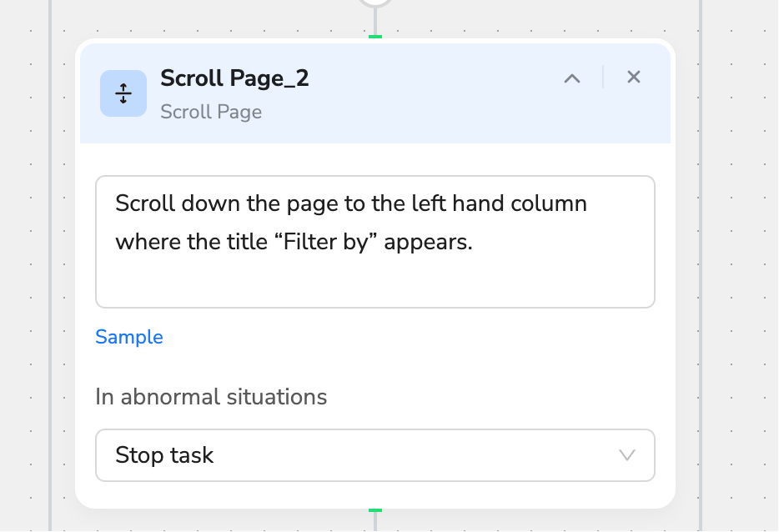This screenshot has width=779, height=532.
Task: Click the divider between chevron and close icons
Action: pos(603,77)
